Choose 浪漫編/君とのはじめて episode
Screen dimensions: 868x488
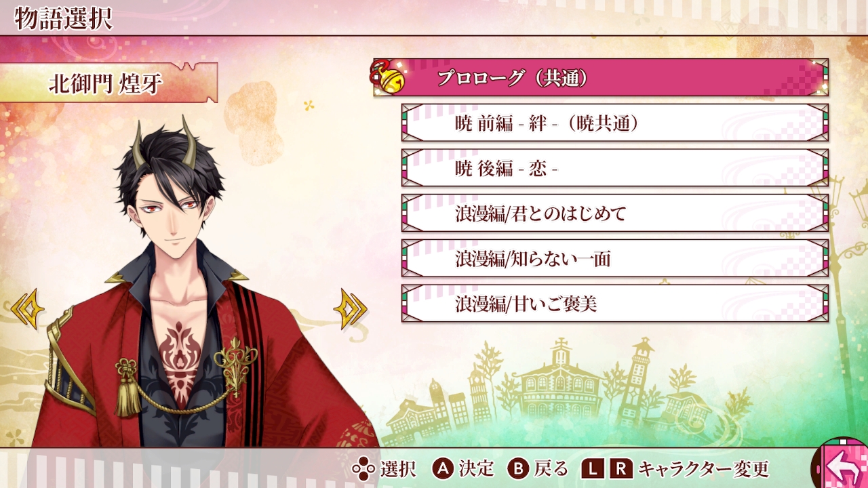[615, 213]
